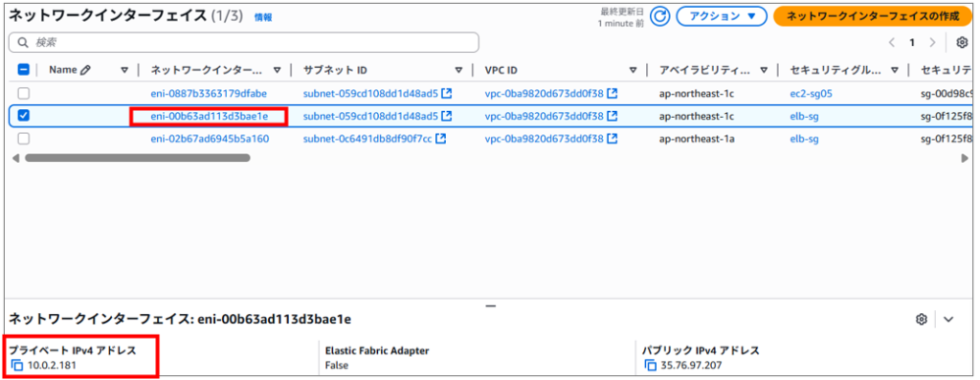The height and width of the screenshot is (380, 980).
Task: Open subnet-0c6491db8df90f7cc link
Action: 367,139
